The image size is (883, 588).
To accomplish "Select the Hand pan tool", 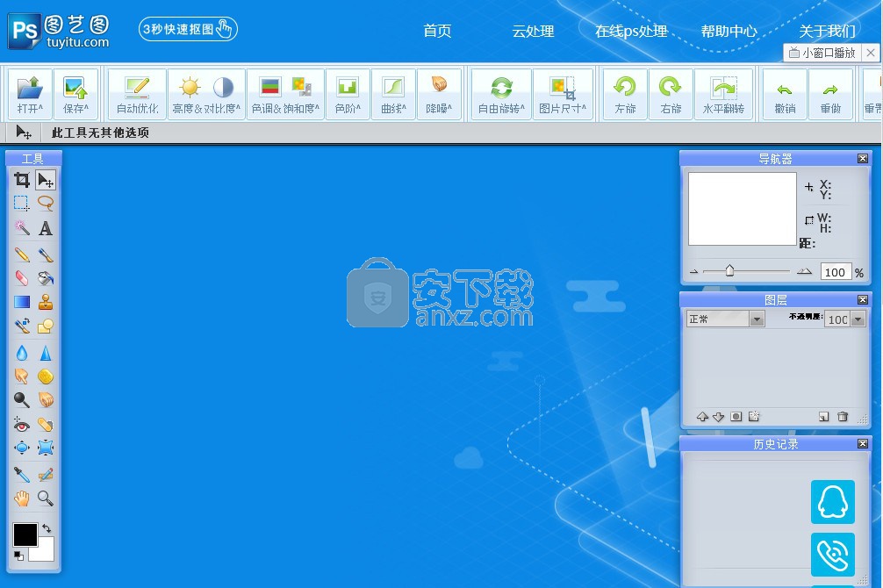I will (x=22, y=498).
